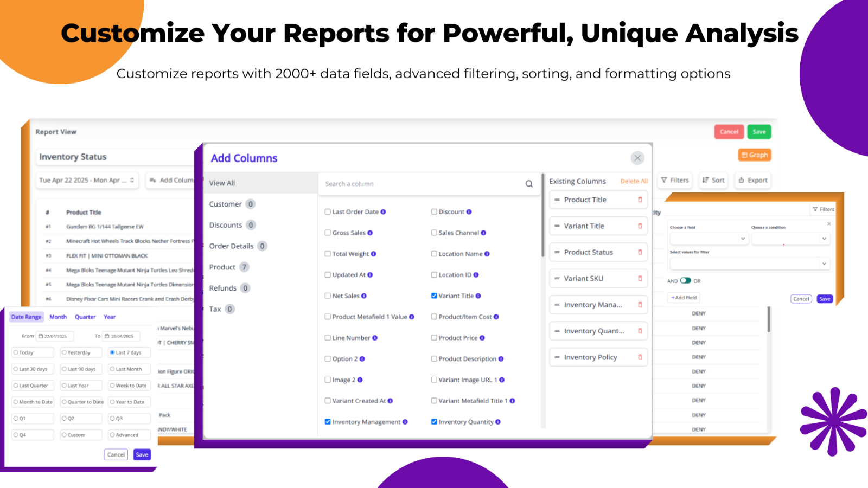Delete the Variant SKU existing column
Screen dimensions: 868x488
(x=640, y=278)
